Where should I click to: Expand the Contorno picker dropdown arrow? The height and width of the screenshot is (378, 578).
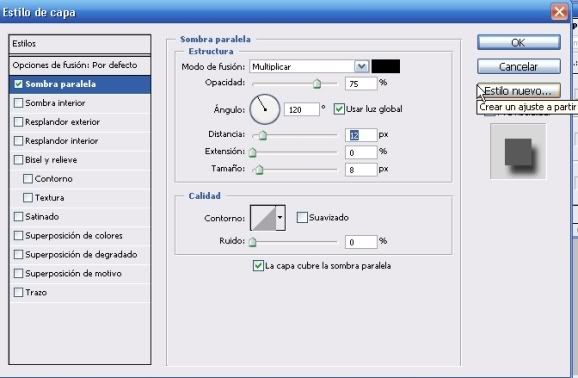pyautogui.click(x=281, y=218)
